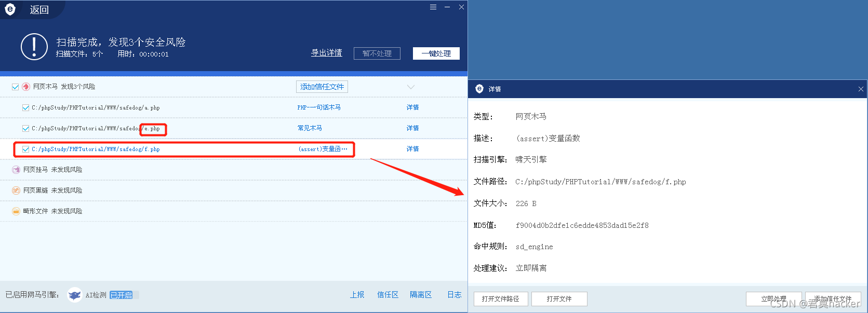Toggle the 网页木马 category checkbox
This screenshot has height=313, width=868.
coord(16,87)
